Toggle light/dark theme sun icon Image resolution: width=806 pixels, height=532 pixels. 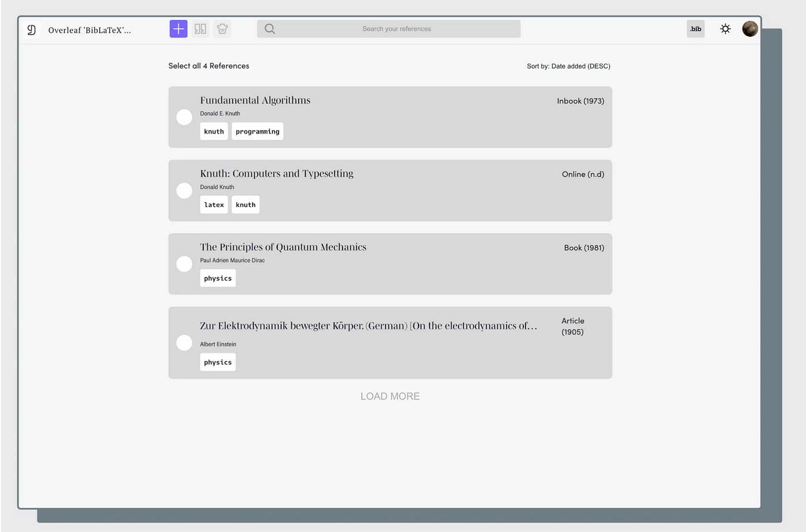[725, 29]
